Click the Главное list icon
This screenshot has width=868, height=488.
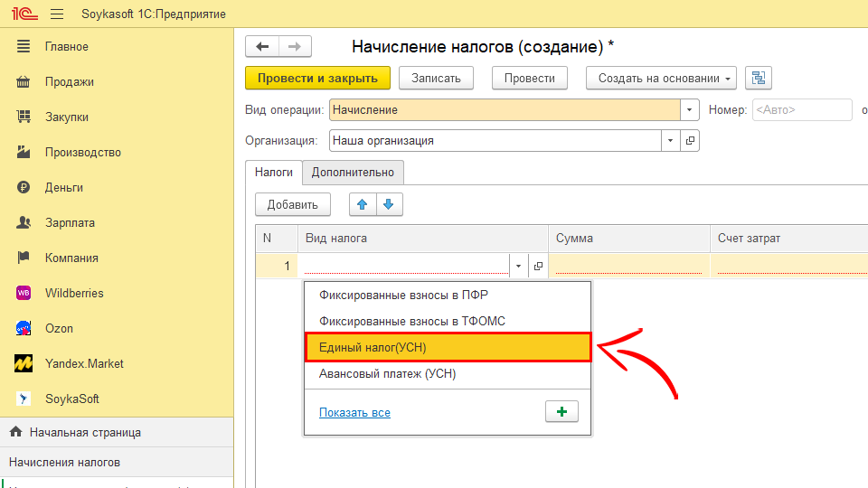coord(24,46)
